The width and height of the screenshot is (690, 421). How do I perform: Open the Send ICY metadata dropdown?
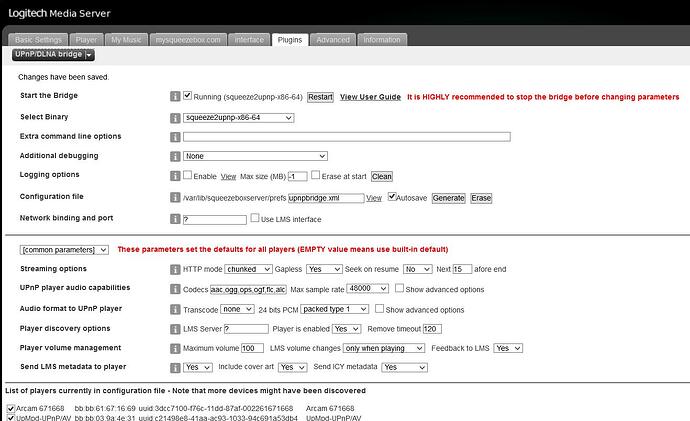404,367
